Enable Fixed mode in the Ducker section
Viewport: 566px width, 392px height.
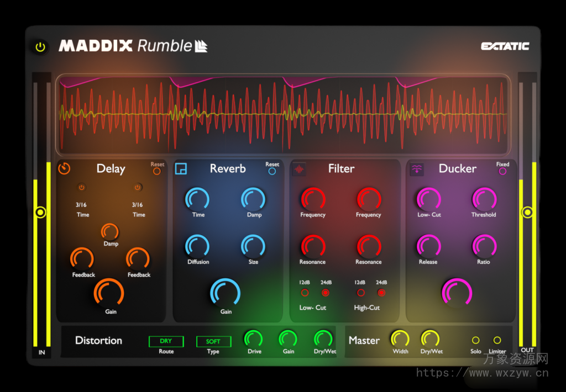point(503,171)
